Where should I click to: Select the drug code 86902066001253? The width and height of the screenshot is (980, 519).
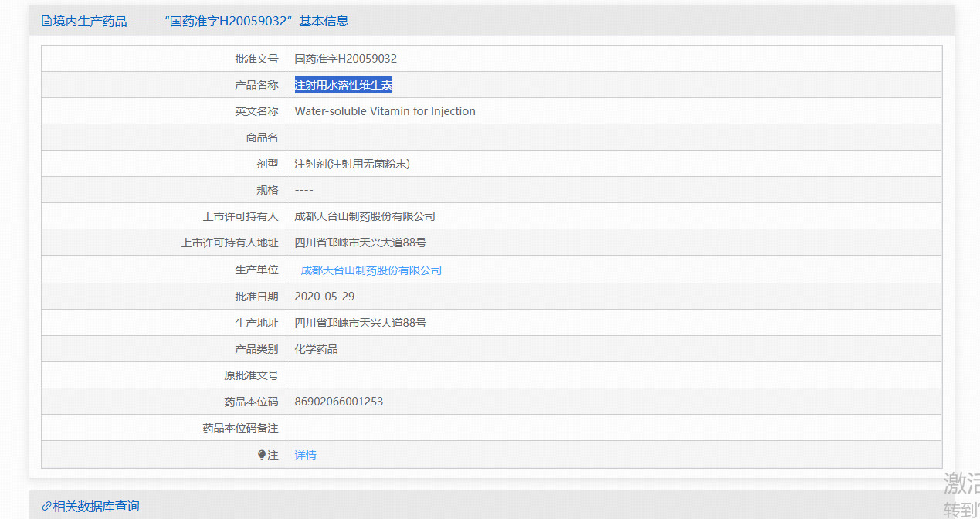point(338,402)
